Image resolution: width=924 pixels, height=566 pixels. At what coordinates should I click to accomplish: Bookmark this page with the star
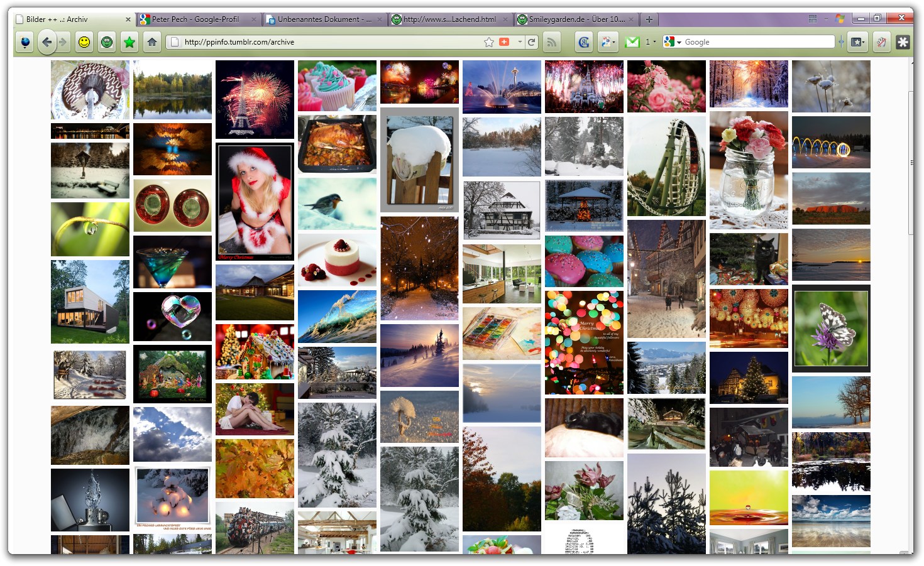[489, 42]
